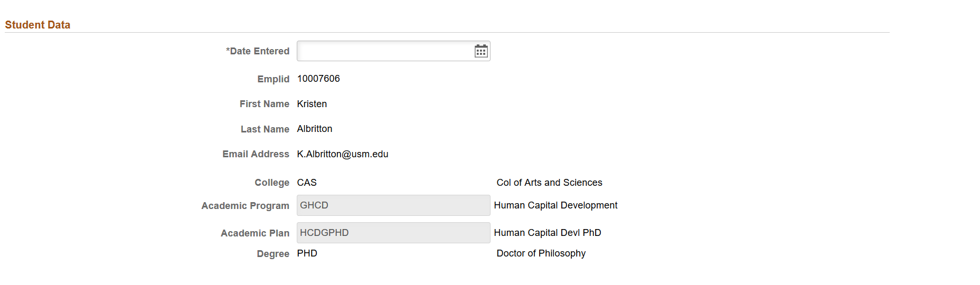Click the Col of Arts and Sciences text
Image resolution: width=980 pixels, height=285 pixels.
[x=549, y=183]
